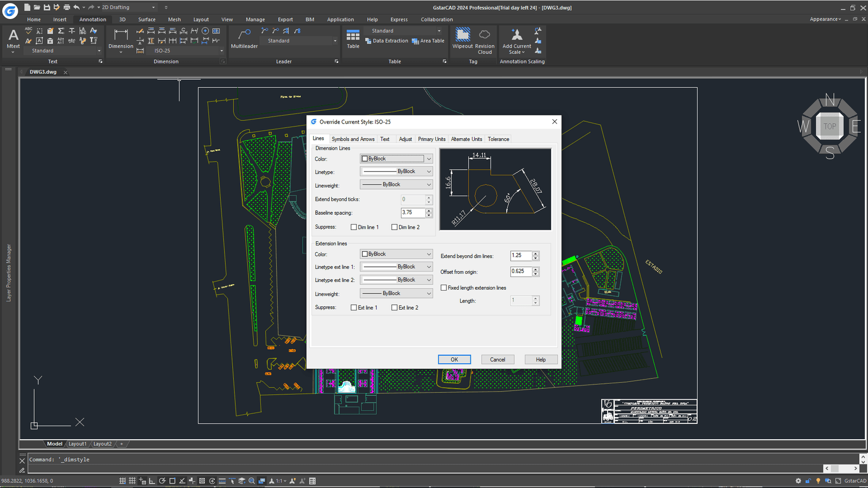Check the Ext line 2 suppress box
868x488 pixels.
click(x=394, y=307)
